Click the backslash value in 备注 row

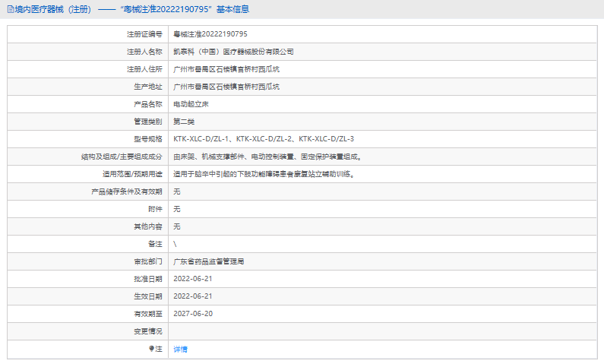(175, 244)
